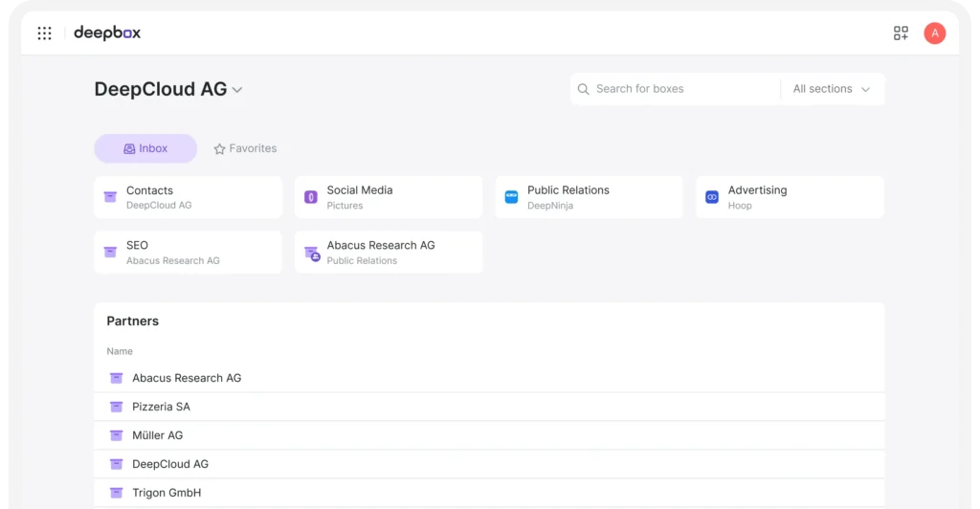The height and width of the screenshot is (509, 980).
Task: Click the Contacts box icon
Action: coord(110,197)
